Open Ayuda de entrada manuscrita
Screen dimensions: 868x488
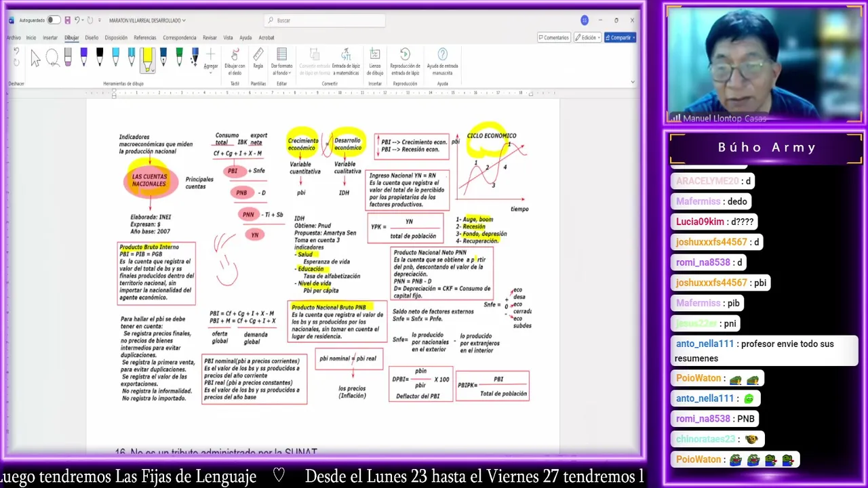pyautogui.click(x=442, y=62)
